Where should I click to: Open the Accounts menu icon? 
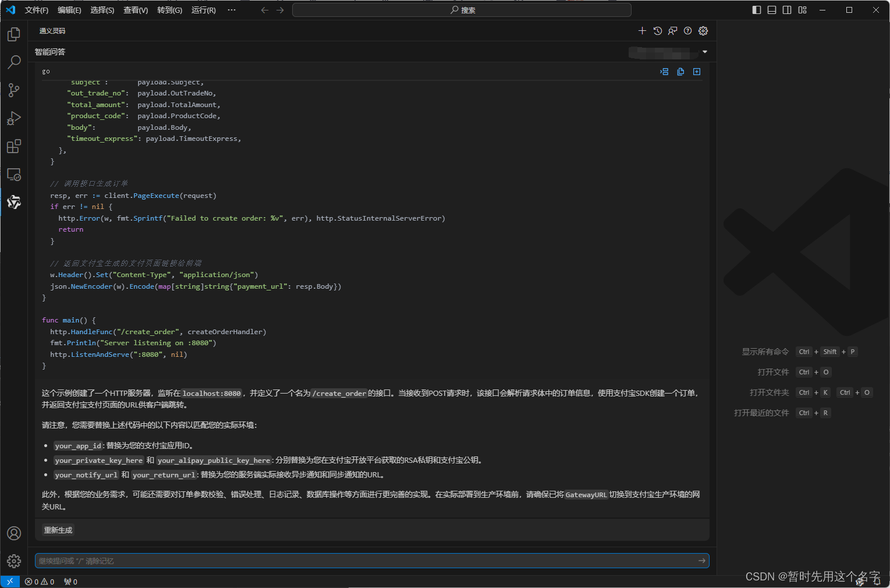coord(14,533)
